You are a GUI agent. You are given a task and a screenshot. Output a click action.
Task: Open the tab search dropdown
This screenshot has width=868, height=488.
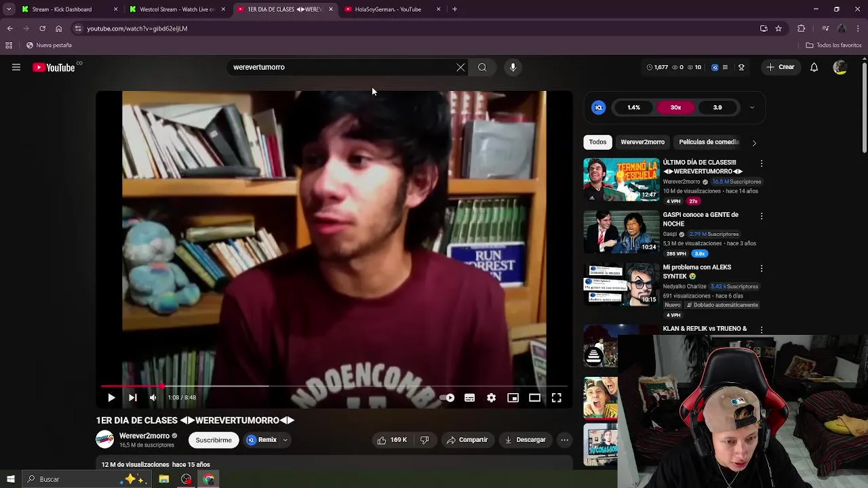pos(9,9)
